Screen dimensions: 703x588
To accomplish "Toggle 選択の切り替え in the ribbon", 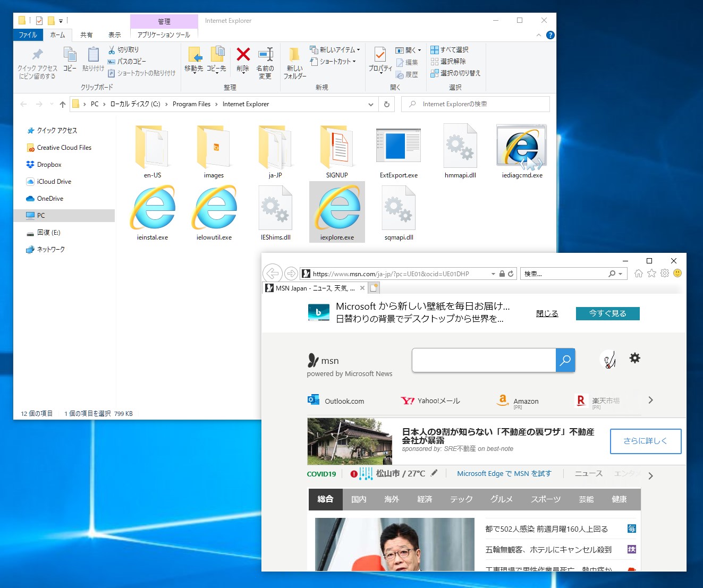I will pyautogui.click(x=456, y=74).
